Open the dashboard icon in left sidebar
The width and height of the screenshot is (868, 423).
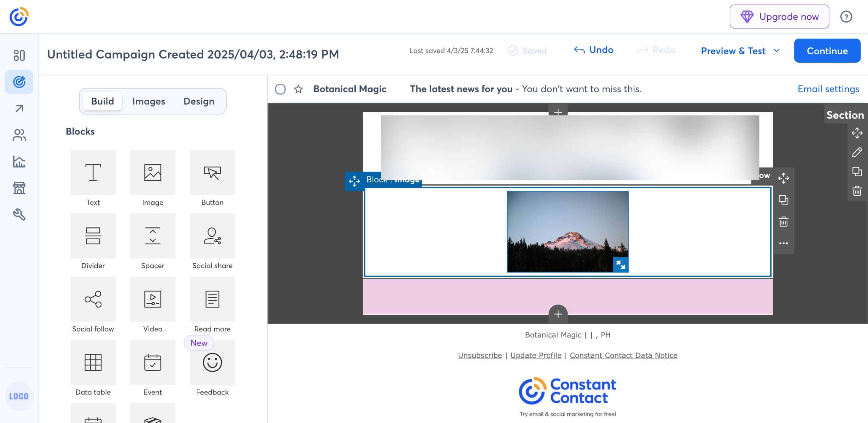coord(19,55)
